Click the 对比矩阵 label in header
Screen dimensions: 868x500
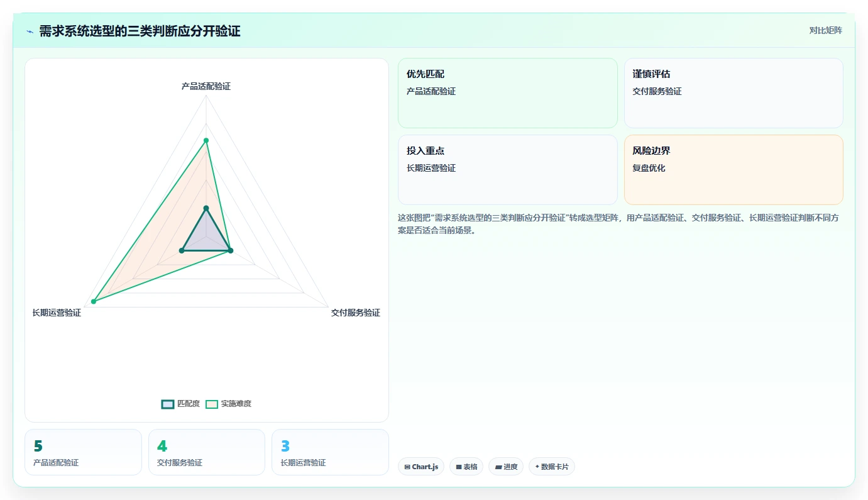point(825,30)
